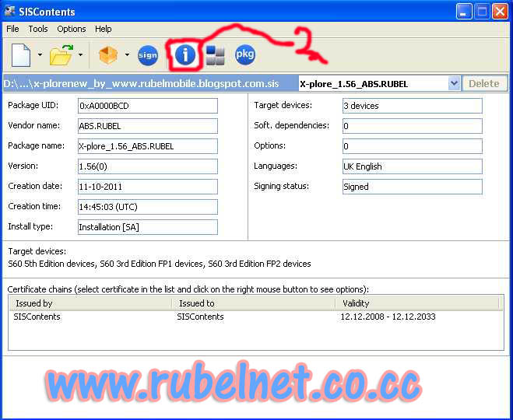Click the Creation date field 11-10-2011
Viewport: 513px width, 420px height.
tap(148, 187)
